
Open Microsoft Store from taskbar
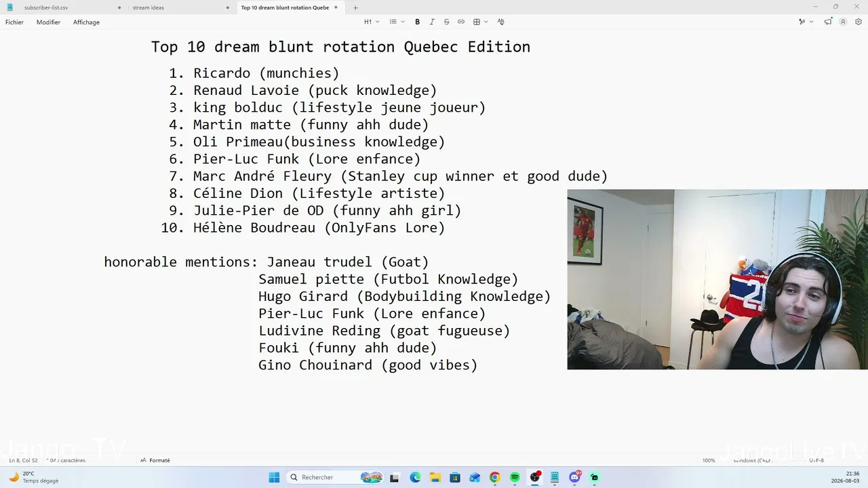455,477
